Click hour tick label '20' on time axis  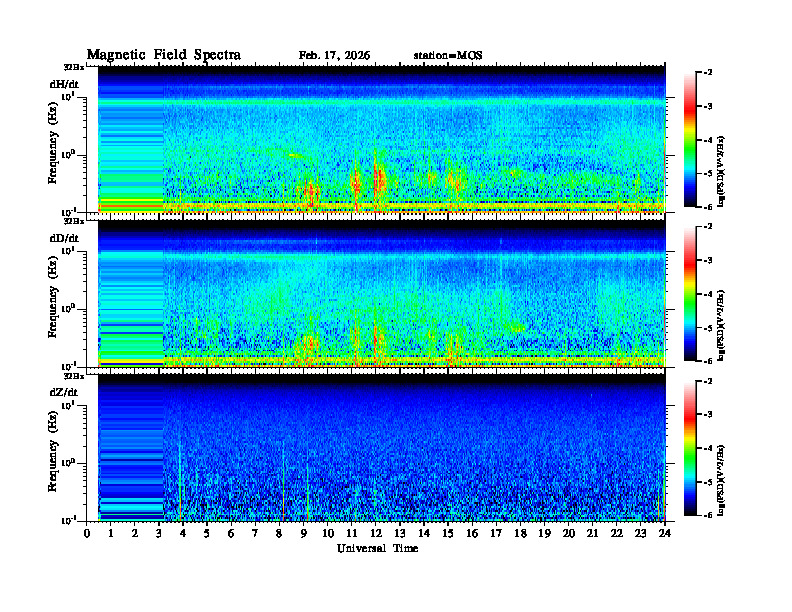click(569, 534)
